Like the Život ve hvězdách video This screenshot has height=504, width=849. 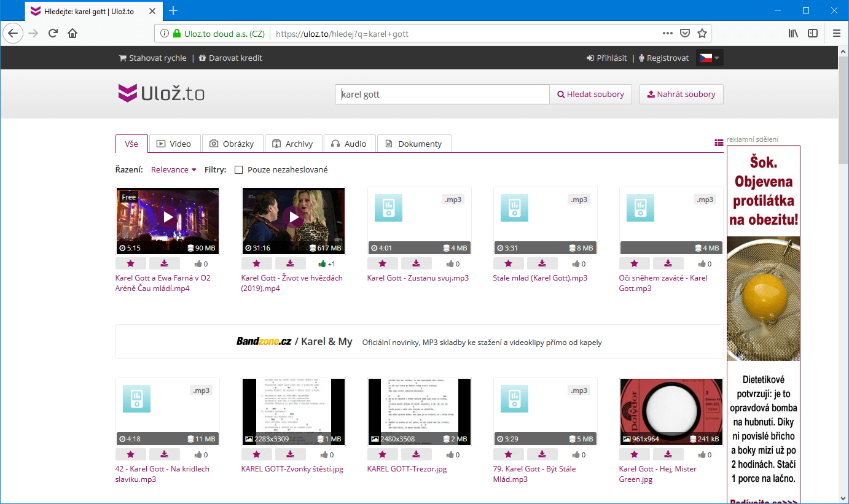(x=322, y=264)
